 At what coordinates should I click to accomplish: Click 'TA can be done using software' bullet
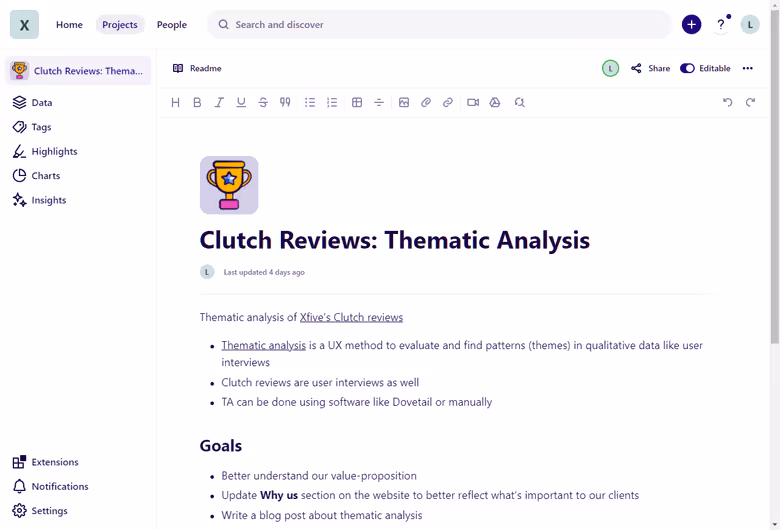pos(356,402)
